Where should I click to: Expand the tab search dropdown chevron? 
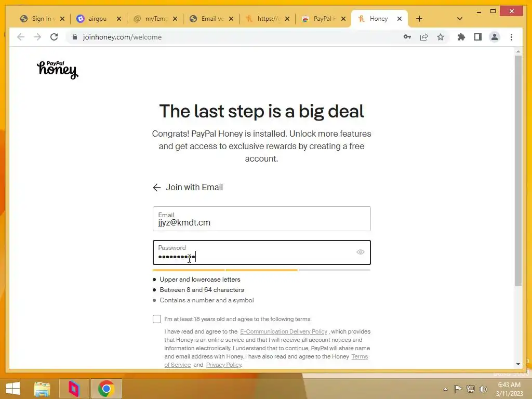(460, 19)
